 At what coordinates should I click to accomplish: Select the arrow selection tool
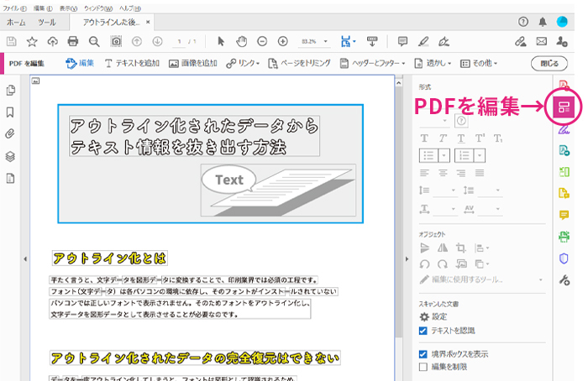pyautogui.click(x=221, y=41)
